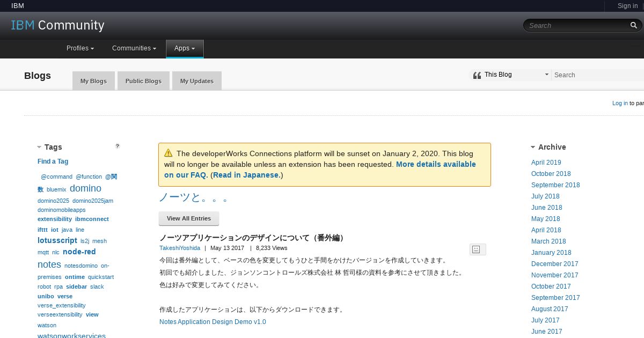This screenshot has height=338, width=644.
Task: Select the sidebar tag
Action: [x=76, y=286]
